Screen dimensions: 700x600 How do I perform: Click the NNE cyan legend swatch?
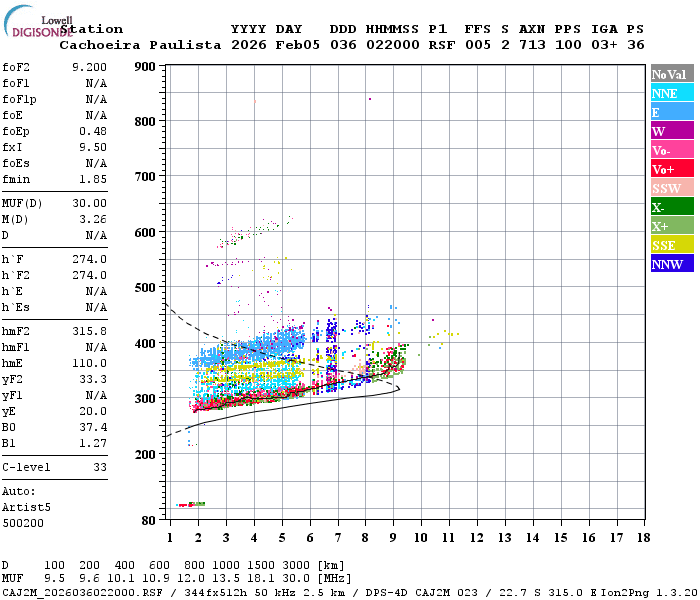coord(670,93)
